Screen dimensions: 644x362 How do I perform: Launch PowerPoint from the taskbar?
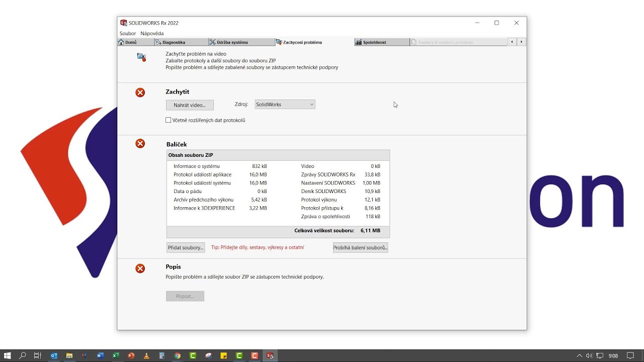pyautogui.click(x=131, y=355)
